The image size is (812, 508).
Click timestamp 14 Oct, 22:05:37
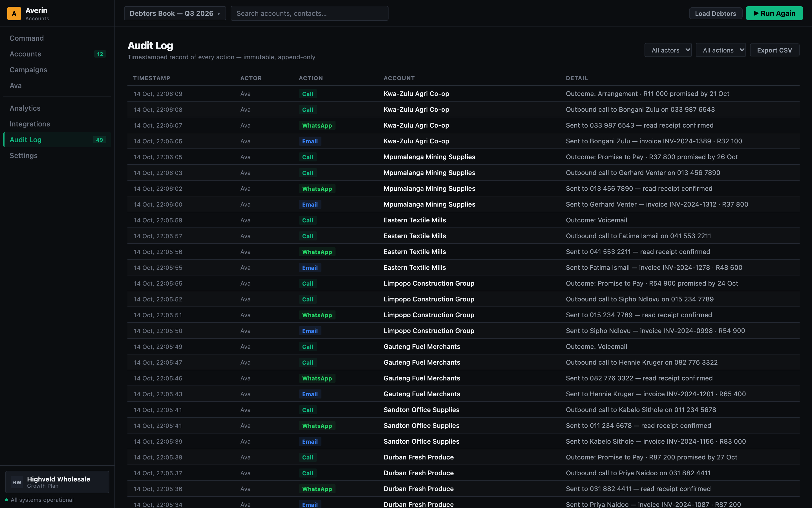click(158, 473)
